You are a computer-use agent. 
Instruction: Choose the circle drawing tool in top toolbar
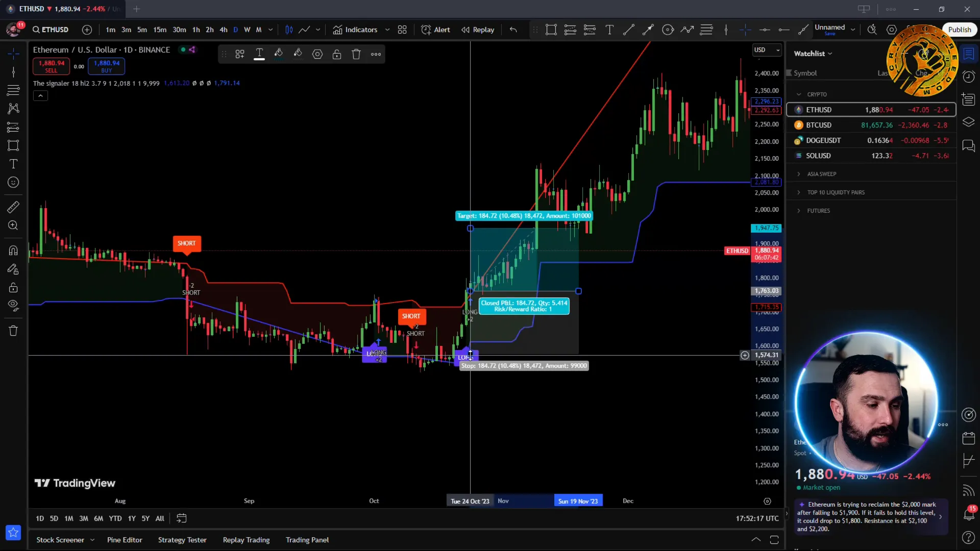(668, 30)
